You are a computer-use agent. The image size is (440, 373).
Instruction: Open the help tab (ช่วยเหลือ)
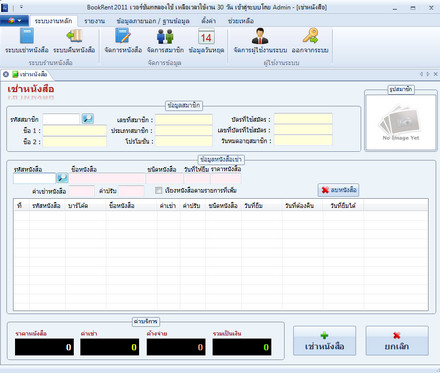click(241, 21)
